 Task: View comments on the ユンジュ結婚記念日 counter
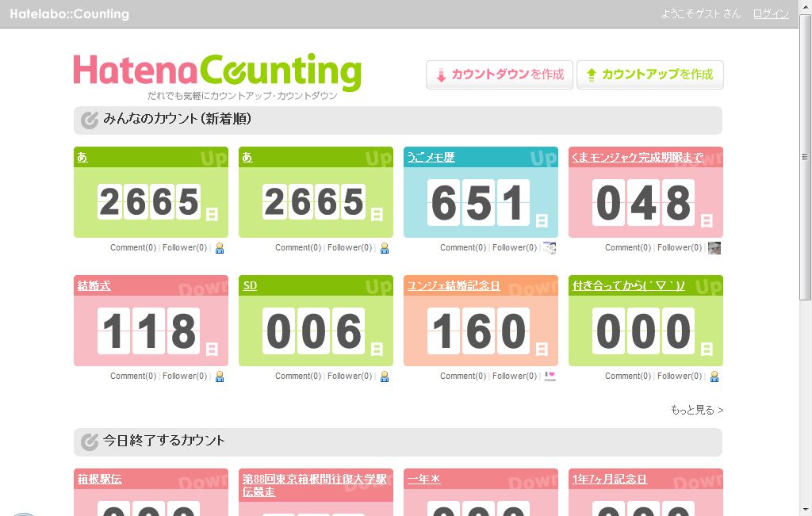point(463,376)
